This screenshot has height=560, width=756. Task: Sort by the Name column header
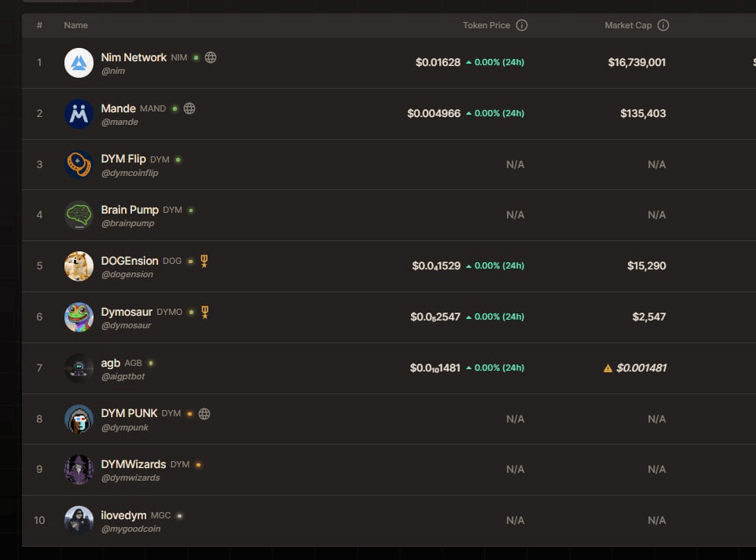tap(75, 25)
